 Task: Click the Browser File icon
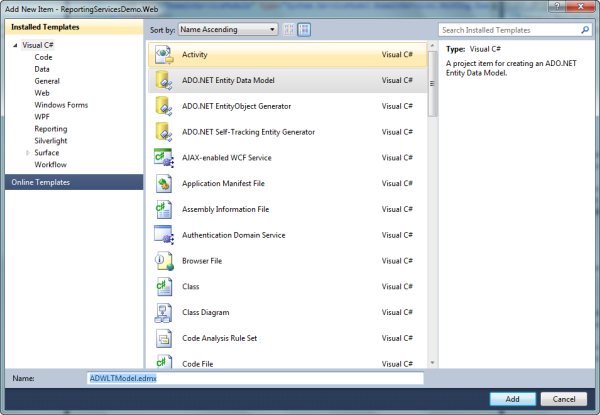(x=164, y=261)
